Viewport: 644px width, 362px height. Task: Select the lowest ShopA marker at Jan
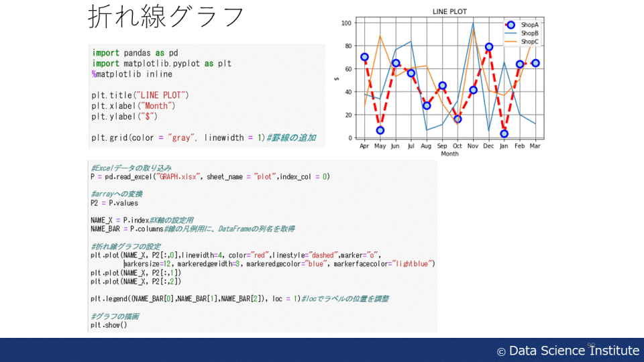pyautogui.click(x=504, y=133)
